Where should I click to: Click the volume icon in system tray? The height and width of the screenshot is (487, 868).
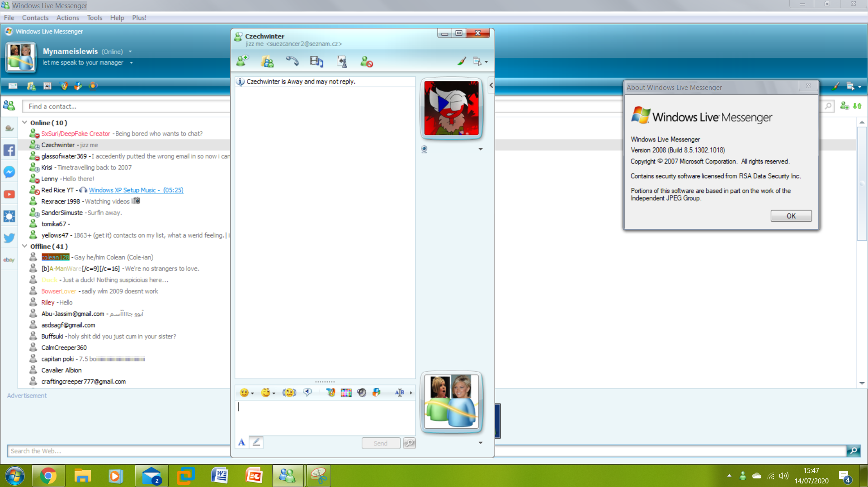(x=784, y=476)
